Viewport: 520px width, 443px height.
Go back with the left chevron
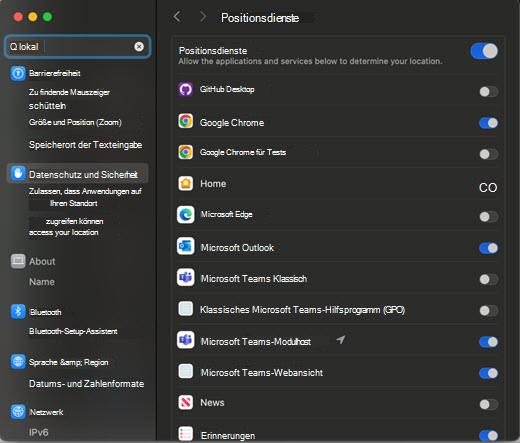pyautogui.click(x=177, y=16)
